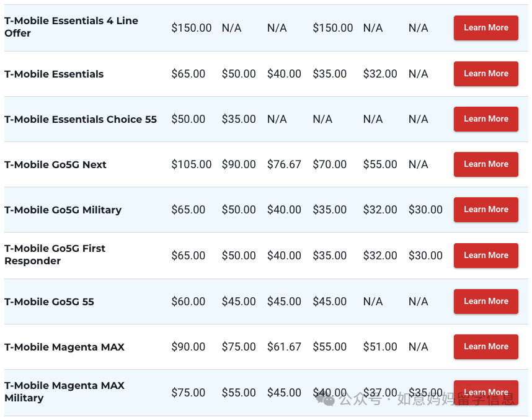Click the T-Mobile Essentials Choice 55 name
The height and width of the screenshot is (420, 532).
click(81, 120)
